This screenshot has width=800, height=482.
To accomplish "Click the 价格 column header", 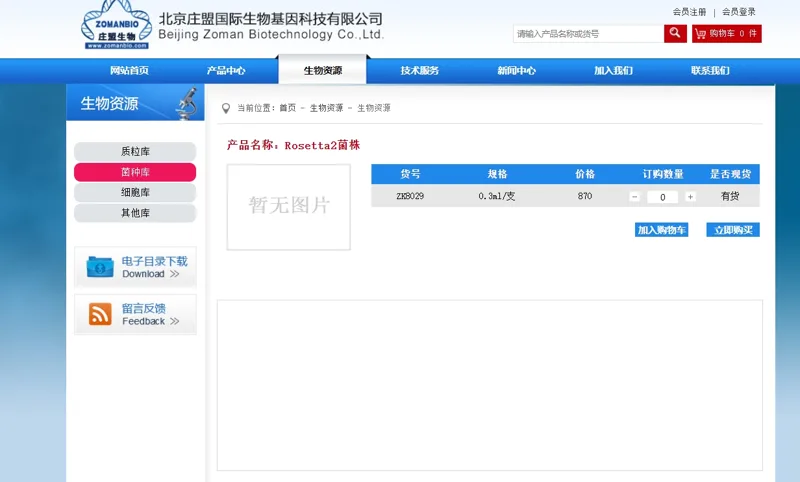I will click(x=585, y=174).
